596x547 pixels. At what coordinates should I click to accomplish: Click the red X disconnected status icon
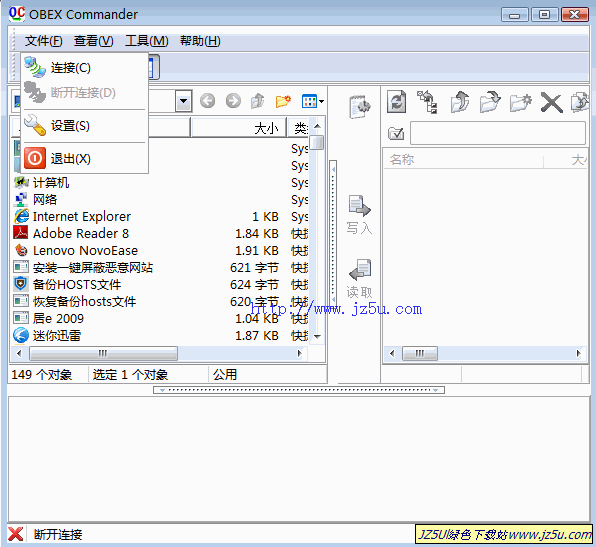point(16,534)
